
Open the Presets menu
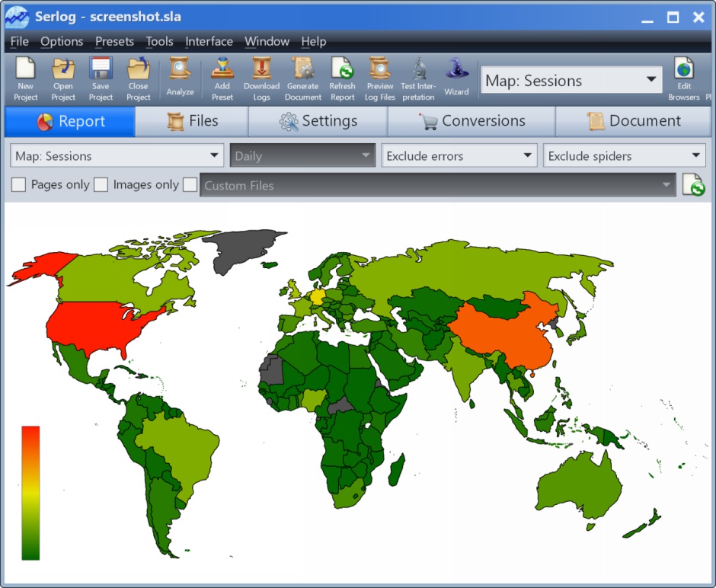tap(114, 42)
